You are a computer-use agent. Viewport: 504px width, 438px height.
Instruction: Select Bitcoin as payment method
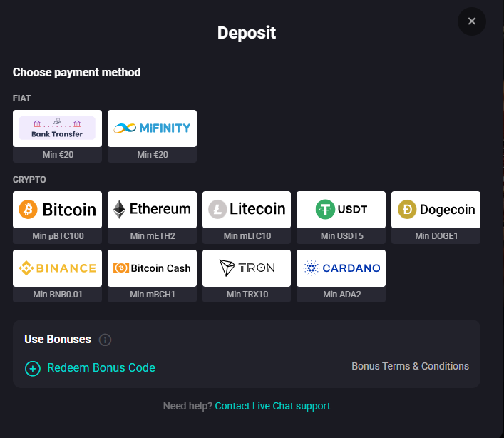point(57,209)
